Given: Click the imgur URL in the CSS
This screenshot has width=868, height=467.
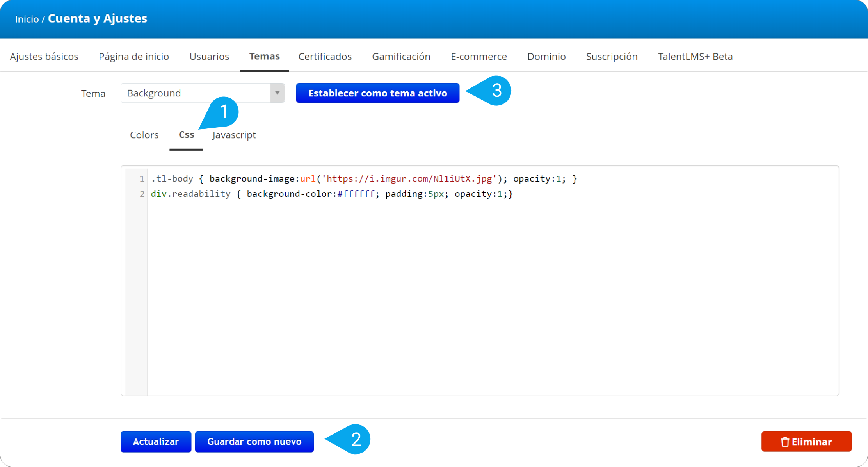Looking at the screenshot, I should [409, 179].
